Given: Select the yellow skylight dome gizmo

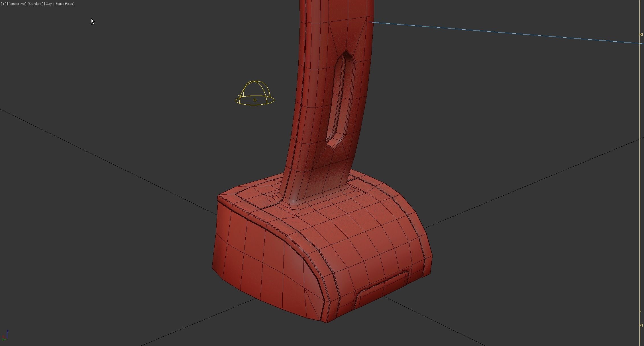Looking at the screenshot, I should tap(255, 93).
